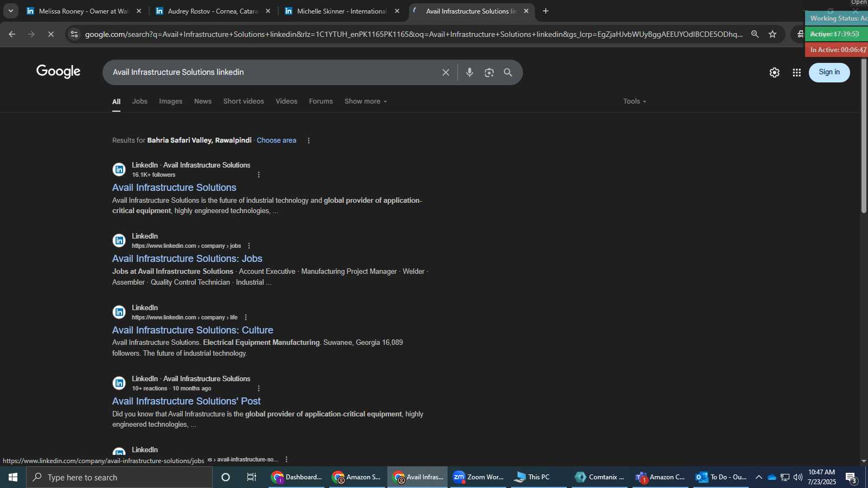Select the Images search filter
Viewport: 868px width, 488px height.
tap(171, 101)
